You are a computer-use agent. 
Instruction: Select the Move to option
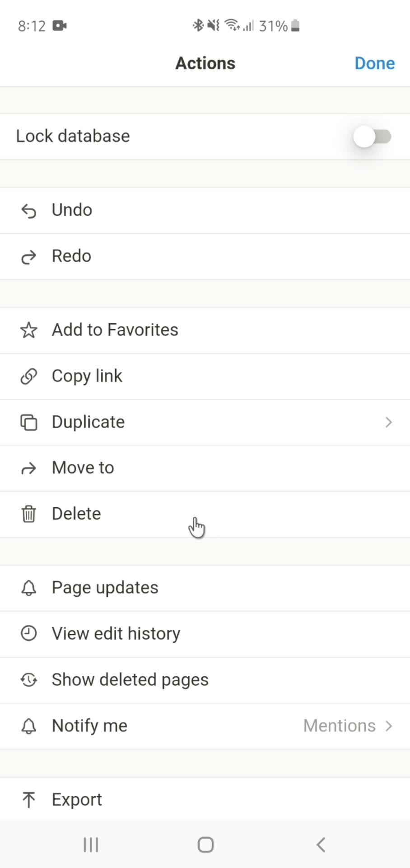pos(83,468)
